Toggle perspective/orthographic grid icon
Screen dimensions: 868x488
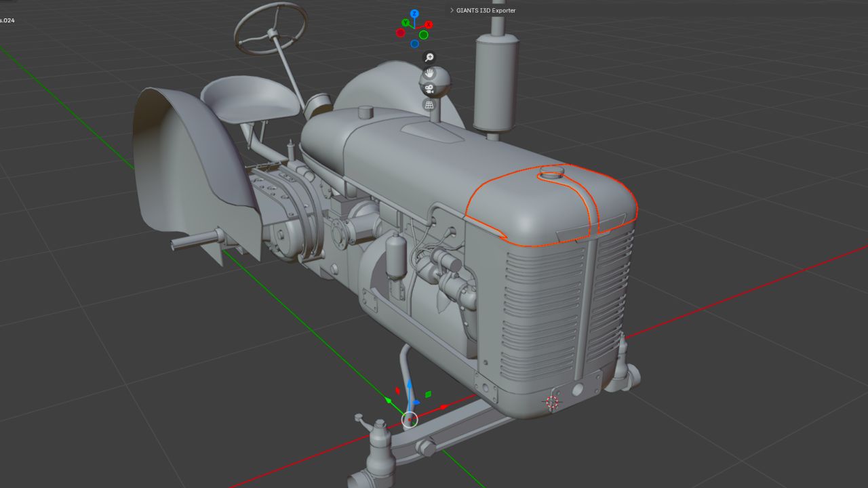click(x=429, y=104)
